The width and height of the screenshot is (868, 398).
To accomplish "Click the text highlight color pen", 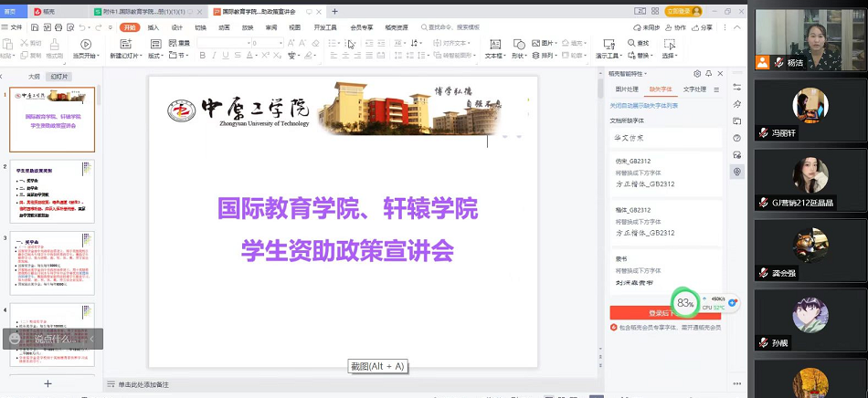I will [308, 56].
